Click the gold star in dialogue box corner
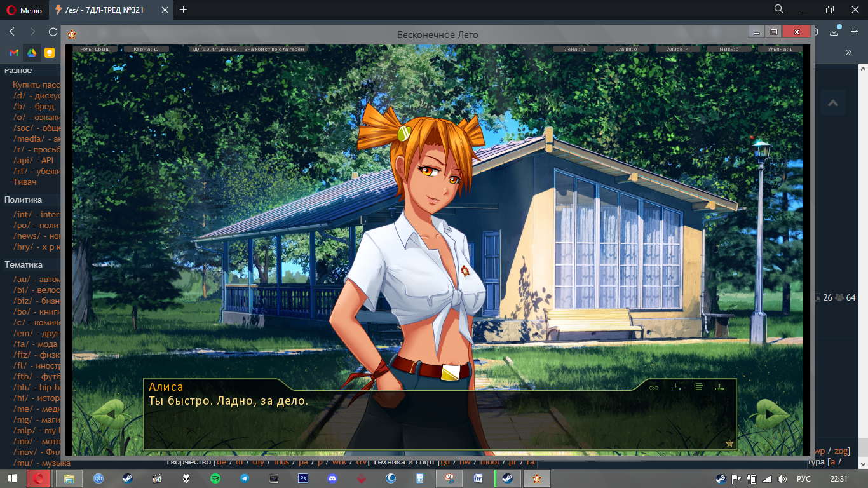Viewport: 868px width, 488px height. click(x=729, y=443)
